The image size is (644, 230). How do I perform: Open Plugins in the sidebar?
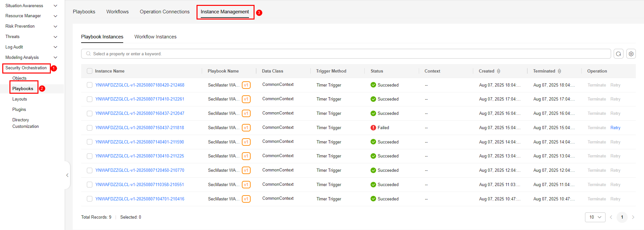19,110
